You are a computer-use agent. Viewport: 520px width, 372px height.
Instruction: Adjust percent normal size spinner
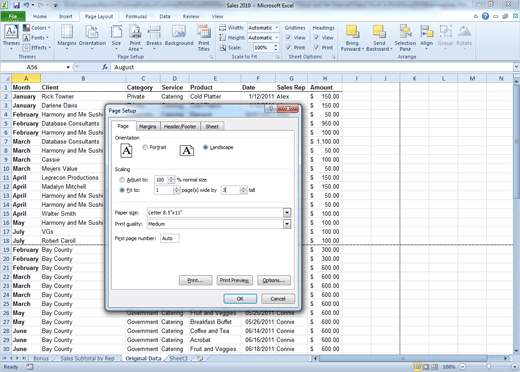(x=171, y=180)
